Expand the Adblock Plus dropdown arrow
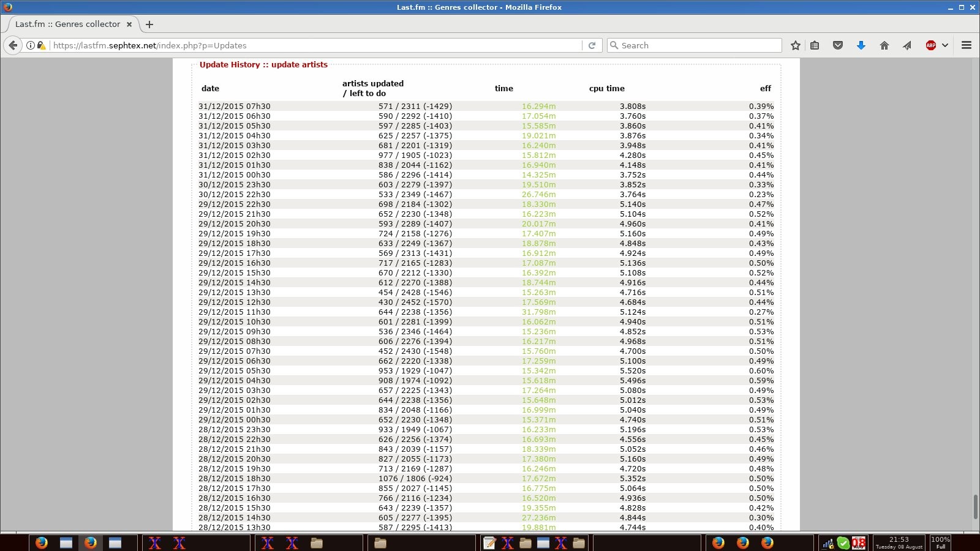Image resolution: width=980 pixels, height=551 pixels. tap(945, 45)
